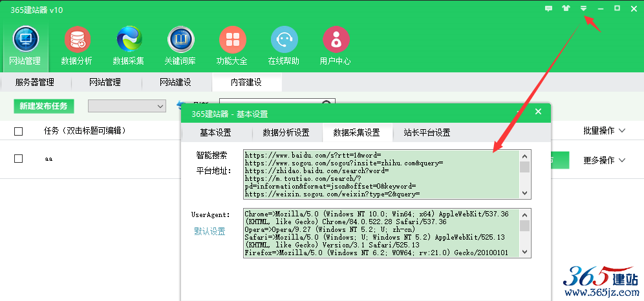Image resolution: width=644 pixels, height=301 pixels.
Task: Open the 基本设置 tab in dialog
Action: pos(215,132)
